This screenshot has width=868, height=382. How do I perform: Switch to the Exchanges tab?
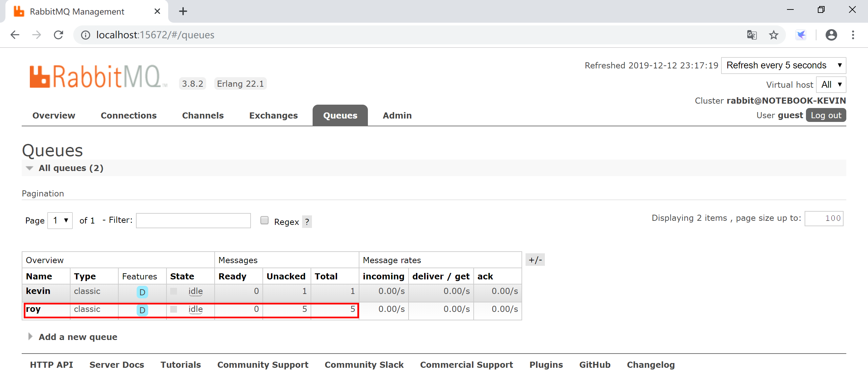[273, 115]
